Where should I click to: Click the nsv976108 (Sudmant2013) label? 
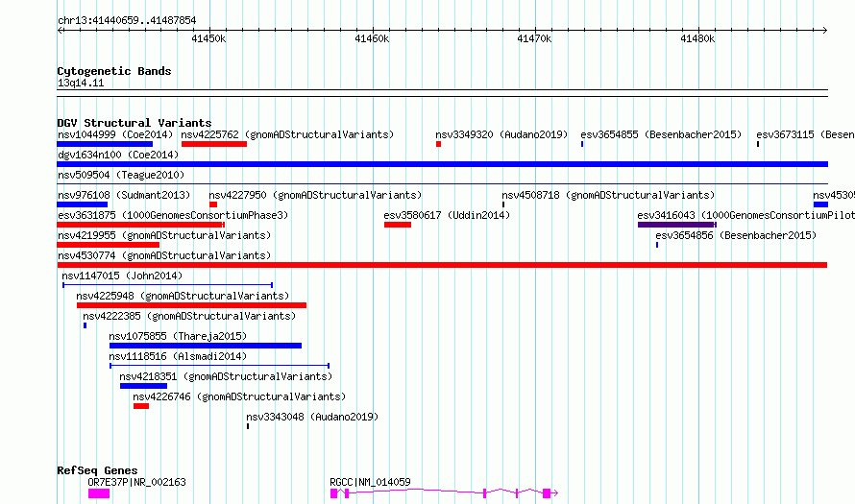tap(124, 195)
